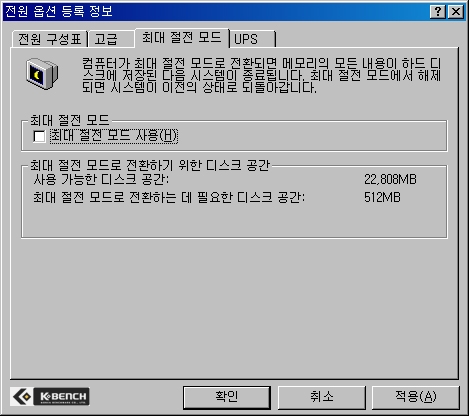This screenshot has width=469, height=416.
Task: Click the 최대 절전 모드 group box heading
Action: (x=70, y=120)
